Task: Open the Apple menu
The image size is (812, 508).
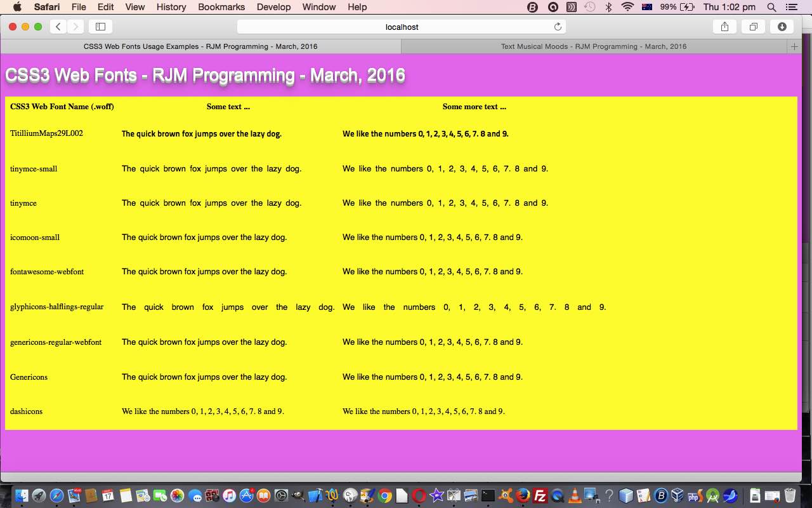Action: click(16, 7)
